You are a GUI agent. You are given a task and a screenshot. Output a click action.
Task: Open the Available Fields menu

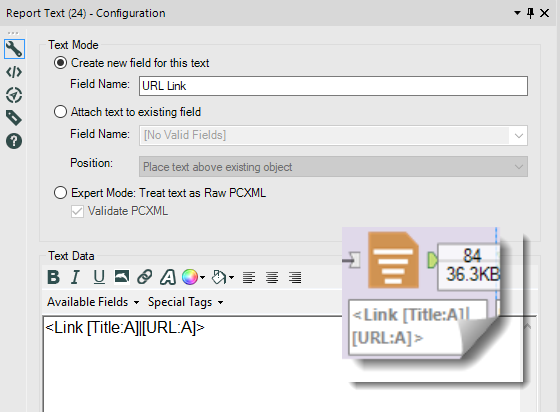tap(93, 302)
